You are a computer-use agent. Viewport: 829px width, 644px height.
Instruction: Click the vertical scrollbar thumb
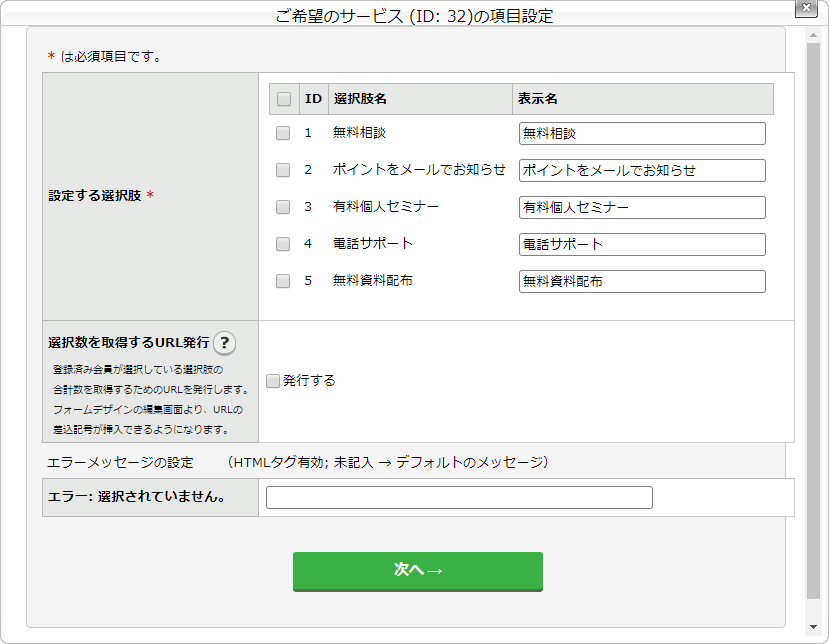point(813,321)
